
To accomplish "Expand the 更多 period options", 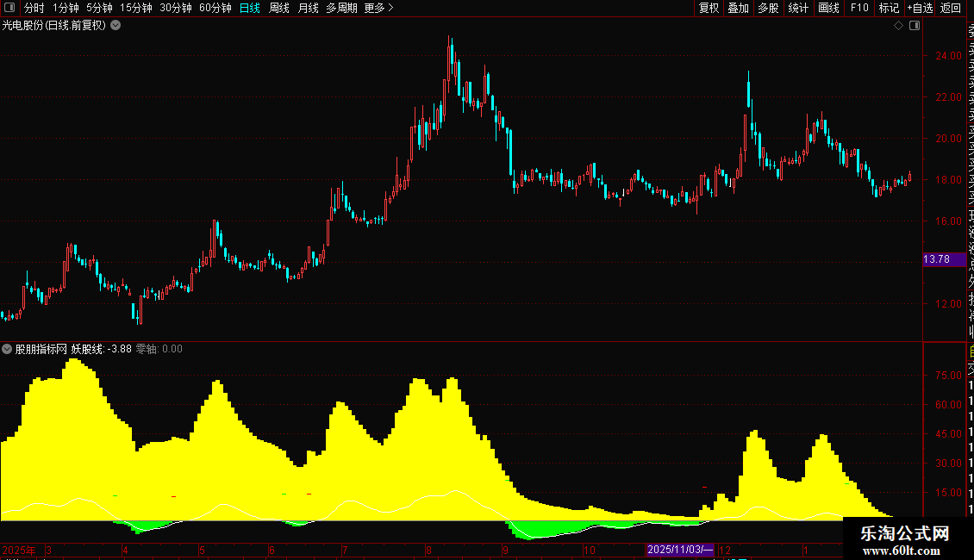I will (379, 8).
